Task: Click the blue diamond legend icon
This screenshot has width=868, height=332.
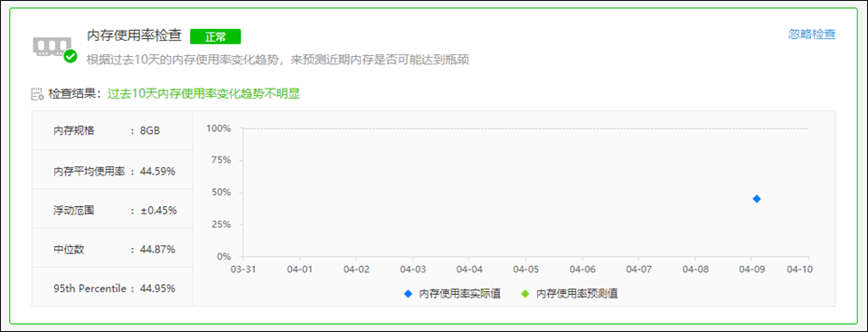Action: [409, 294]
